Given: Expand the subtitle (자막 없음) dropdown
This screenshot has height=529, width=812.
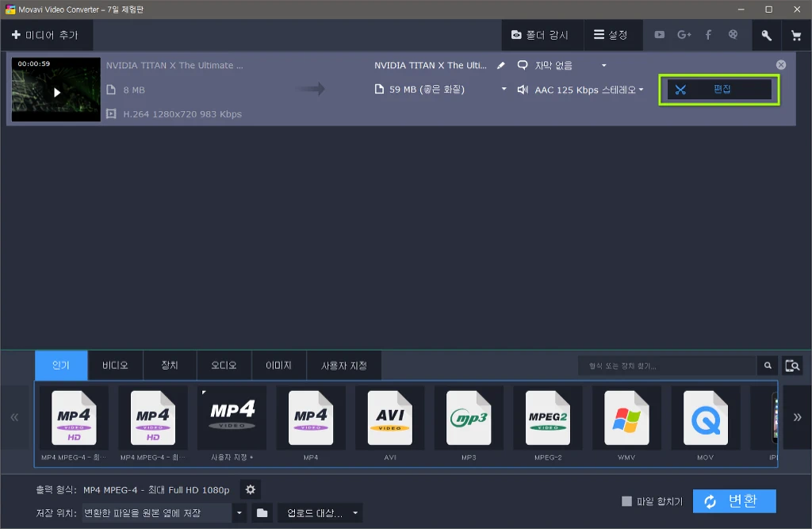Looking at the screenshot, I should [603, 65].
